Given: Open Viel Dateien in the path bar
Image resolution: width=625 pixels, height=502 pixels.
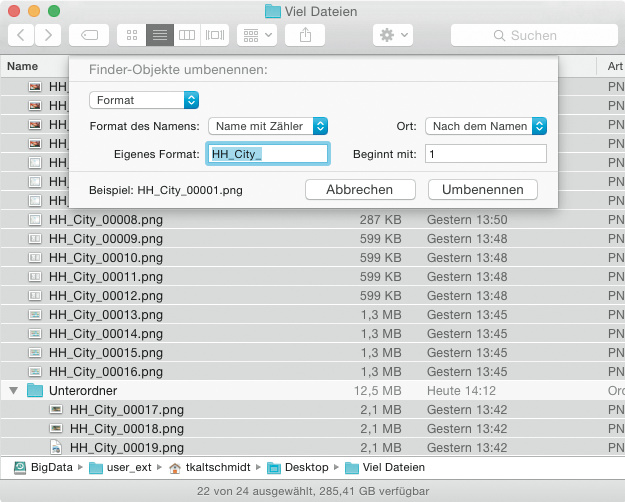Looking at the screenshot, I should (385, 467).
